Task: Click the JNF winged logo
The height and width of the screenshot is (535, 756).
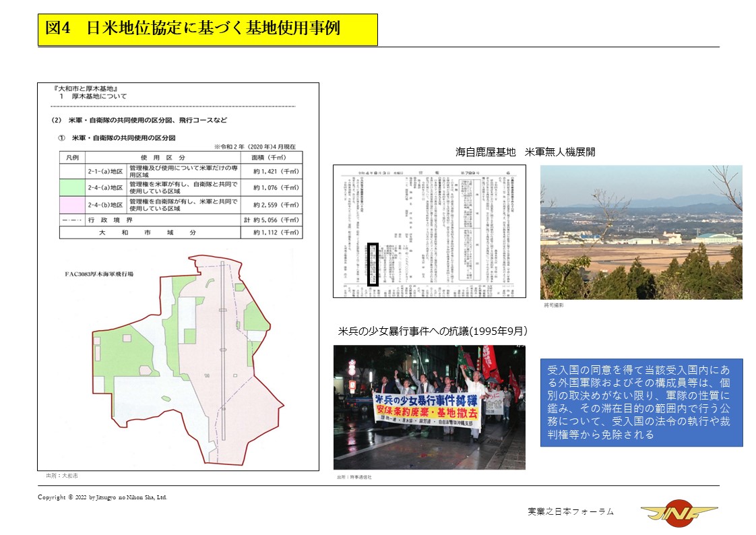Action: [679, 512]
